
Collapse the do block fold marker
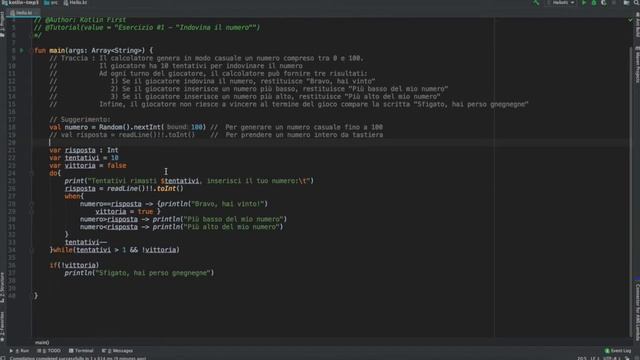pyautogui.click(x=31, y=173)
